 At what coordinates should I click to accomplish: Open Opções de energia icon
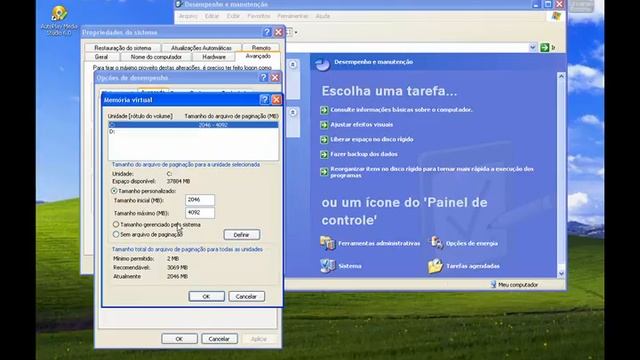(436, 242)
